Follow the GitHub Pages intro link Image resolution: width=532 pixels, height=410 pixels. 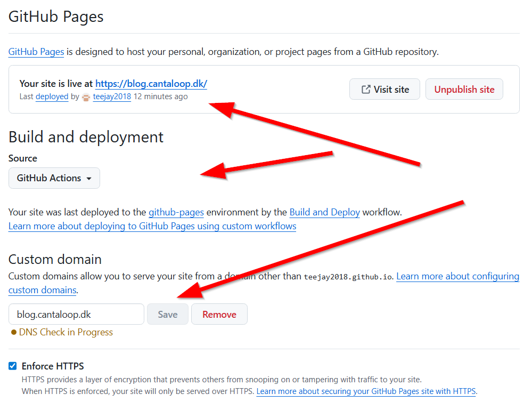[x=36, y=52]
